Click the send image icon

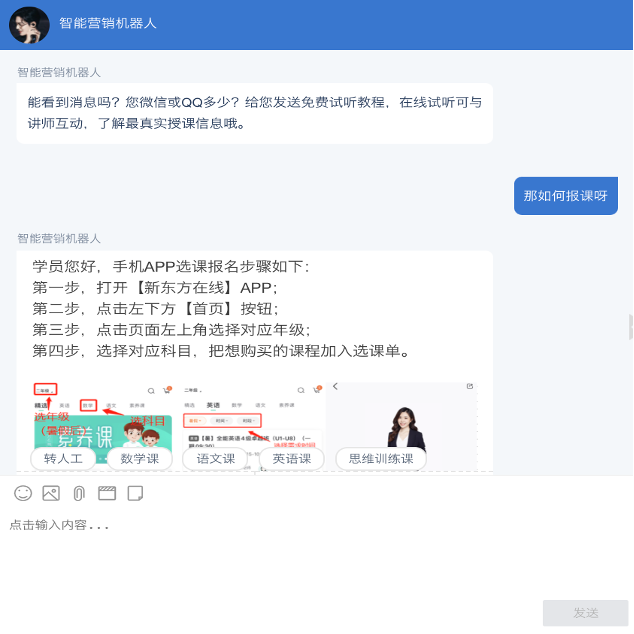tap(51, 493)
